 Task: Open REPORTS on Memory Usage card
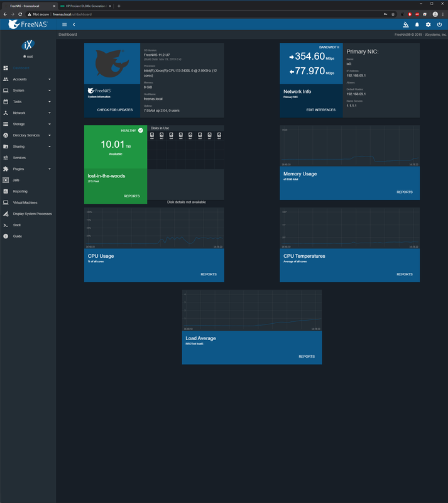pyautogui.click(x=405, y=192)
